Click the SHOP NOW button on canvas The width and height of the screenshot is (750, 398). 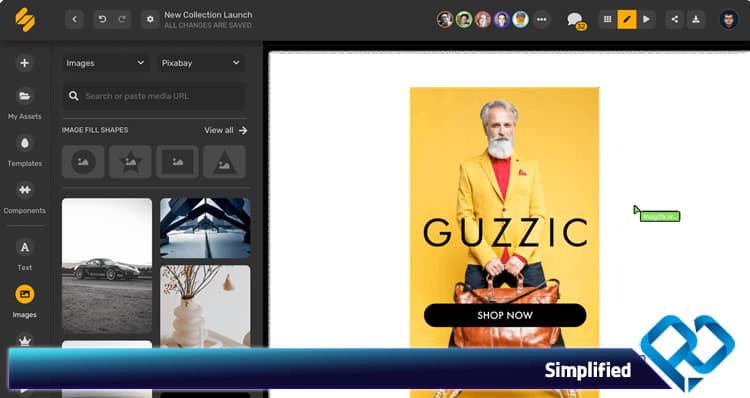pyautogui.click(x=505, y=315)
